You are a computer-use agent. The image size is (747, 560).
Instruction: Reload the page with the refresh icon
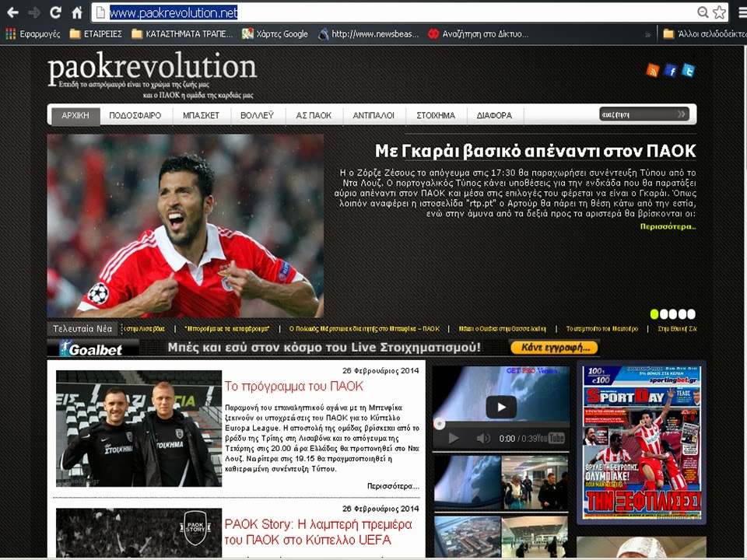pos(56,12)
